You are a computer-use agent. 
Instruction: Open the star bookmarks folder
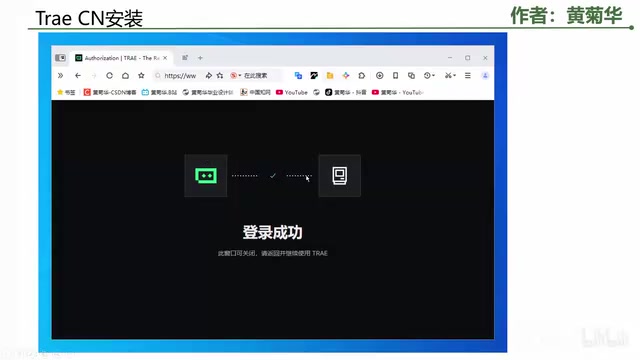(x=66, y=93)
